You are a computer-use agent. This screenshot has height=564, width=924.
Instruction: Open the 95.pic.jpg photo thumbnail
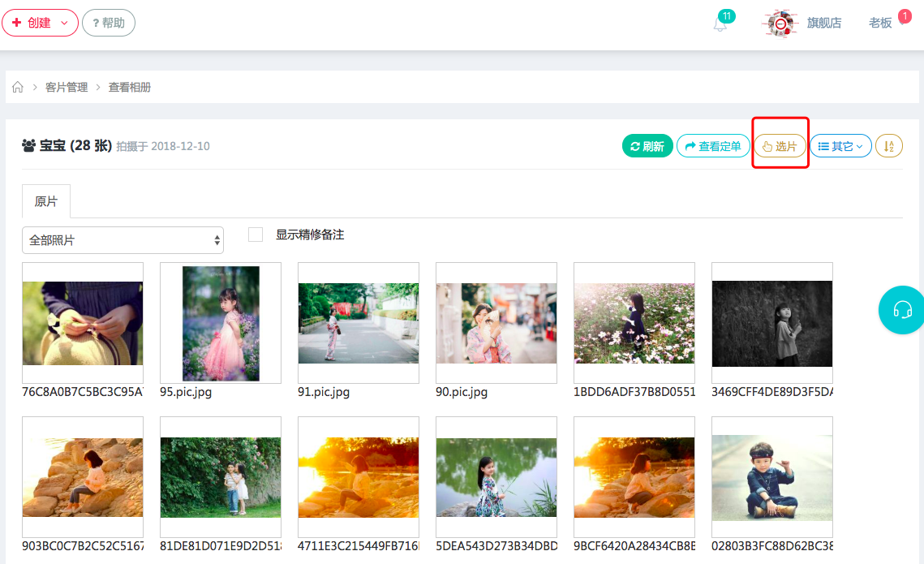tap(221, 323)
